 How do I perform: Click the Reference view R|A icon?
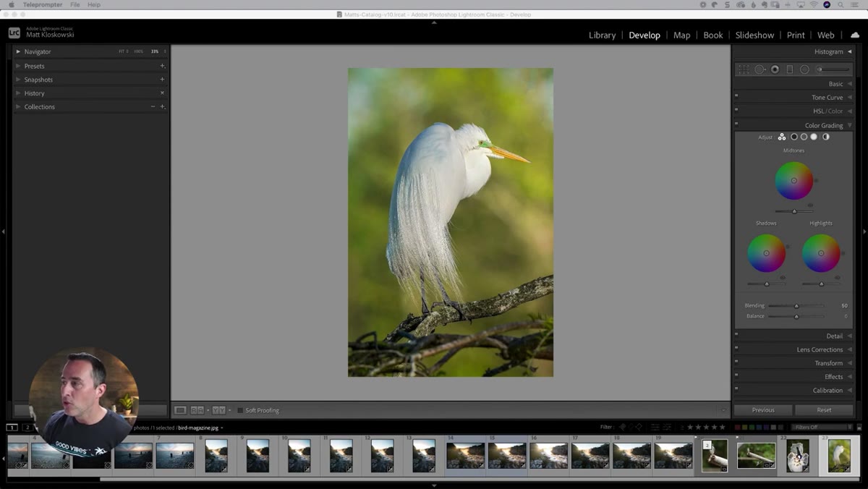pyautogui.click(x=197, y=410)
